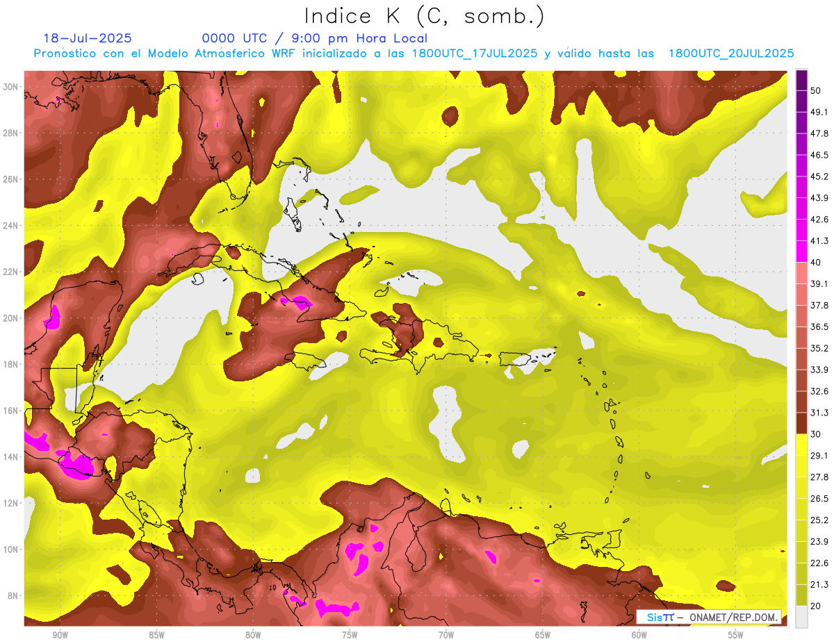Click the legend value 22.6
834x644 pixels.
pyautogui.click(x=819, y=563)
